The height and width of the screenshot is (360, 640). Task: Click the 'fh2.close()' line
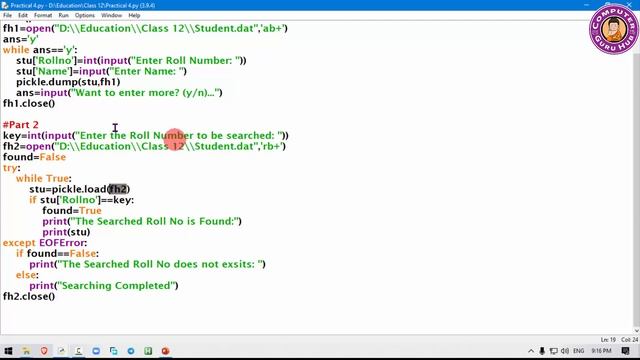pos(29,296)
